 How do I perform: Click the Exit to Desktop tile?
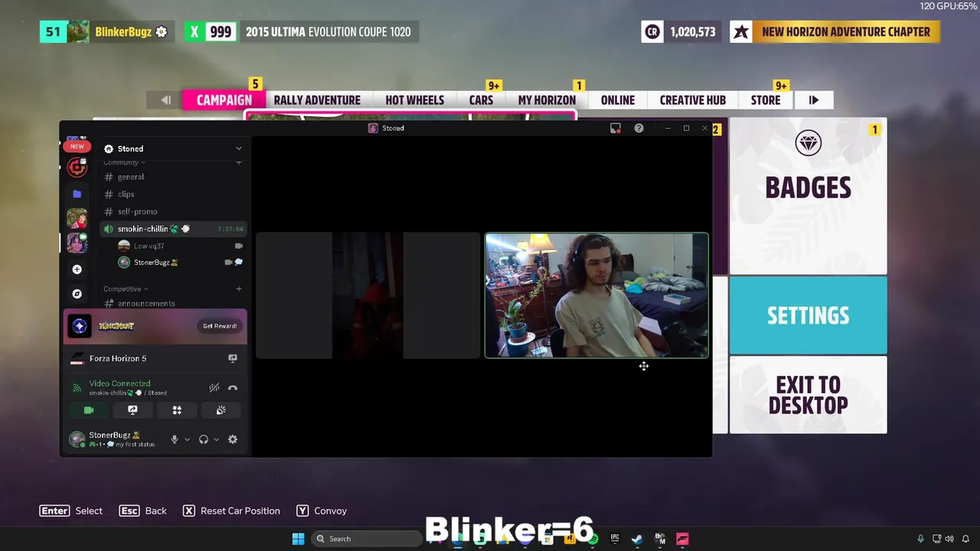pos(808,395)
